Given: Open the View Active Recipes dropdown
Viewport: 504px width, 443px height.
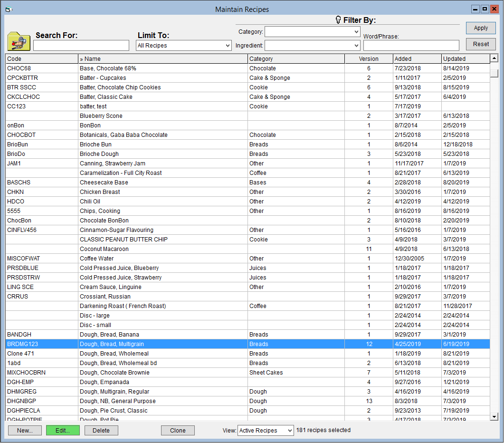Looking at the screenshot, I should [x=266, y=431].
